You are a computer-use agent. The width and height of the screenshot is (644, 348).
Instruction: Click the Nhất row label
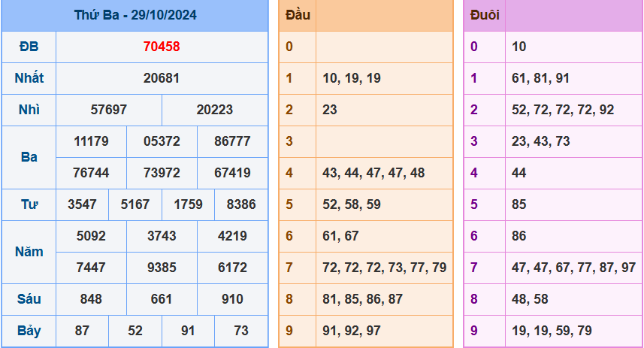tap(29, 78)
